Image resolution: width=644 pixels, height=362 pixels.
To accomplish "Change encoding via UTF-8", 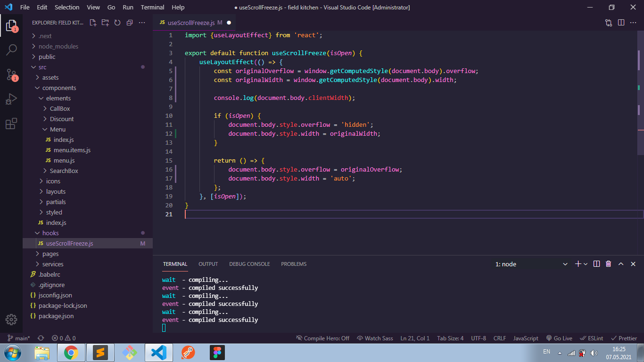I will coord(479,338).
